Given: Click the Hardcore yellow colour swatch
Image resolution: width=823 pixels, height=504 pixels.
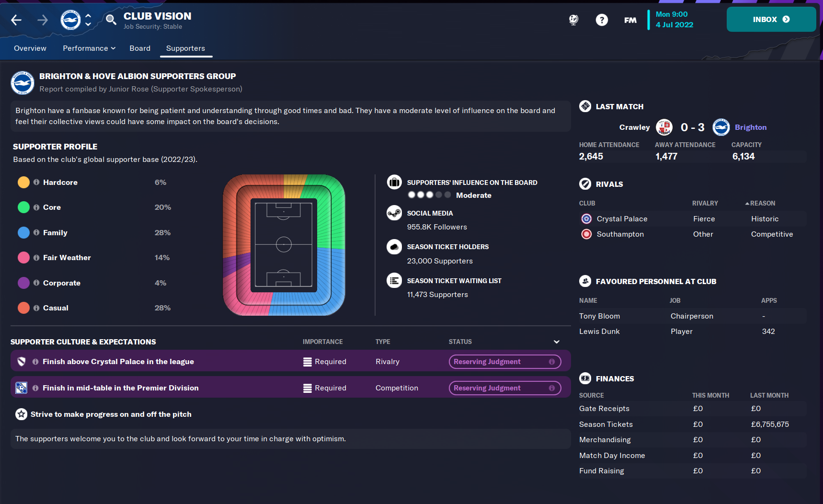Looking at the screenshot, I should click(x=23, y=182).
